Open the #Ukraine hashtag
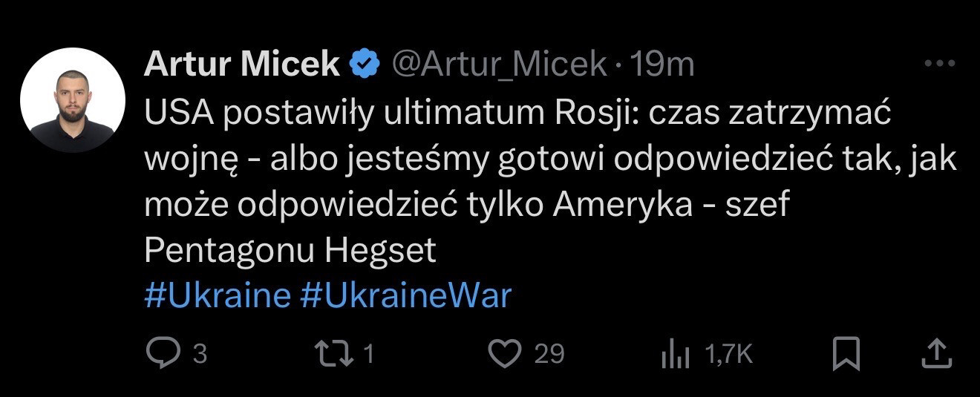 click(x=217, y=295)
